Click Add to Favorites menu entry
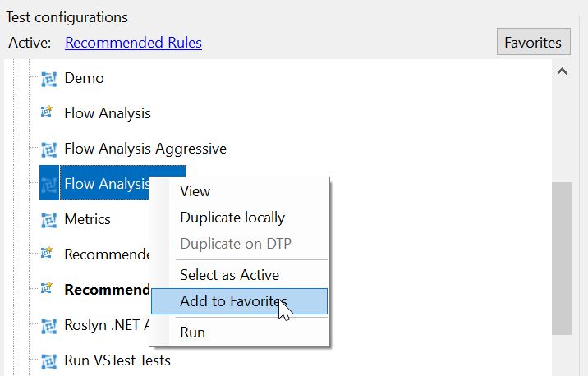Image resolution: width=588 pixels, height=376 pixels. [x=239, y=301]
